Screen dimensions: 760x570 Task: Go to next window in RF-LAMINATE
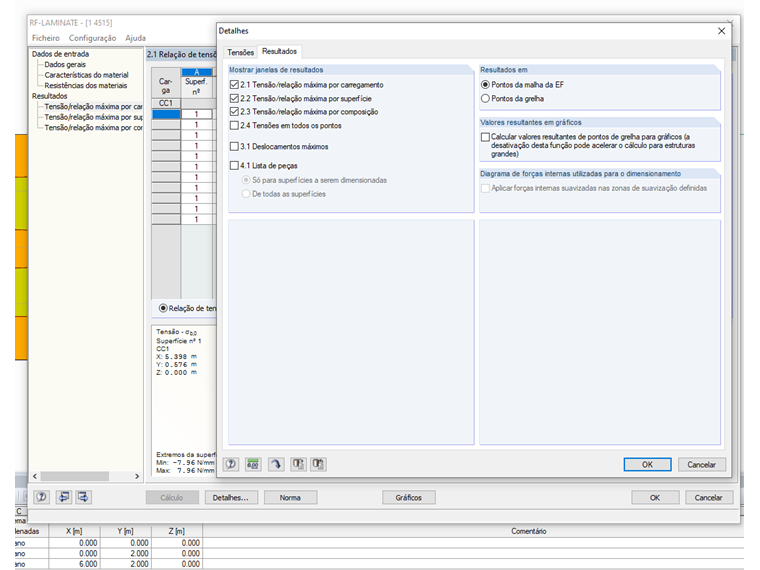(83, 497)
